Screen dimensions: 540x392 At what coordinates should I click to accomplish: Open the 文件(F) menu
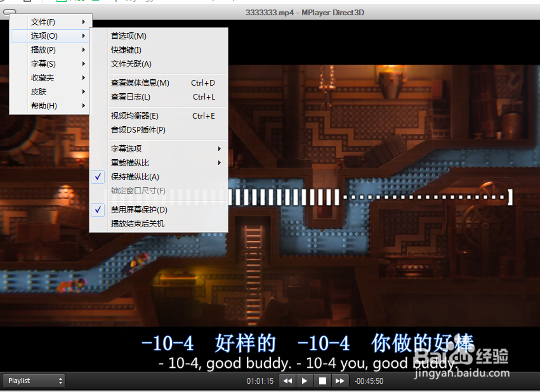pyautogui.click(x=50, y=22)
